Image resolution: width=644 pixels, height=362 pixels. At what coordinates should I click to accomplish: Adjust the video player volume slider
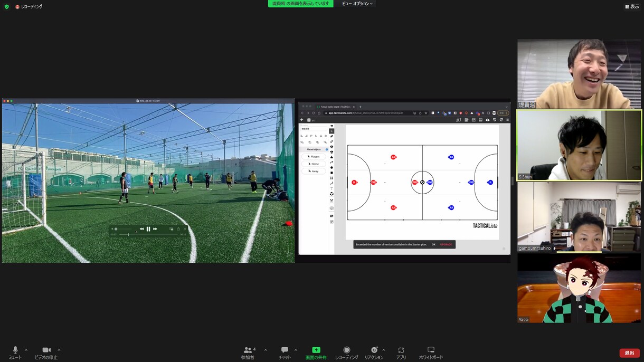[x=123, y=229]
